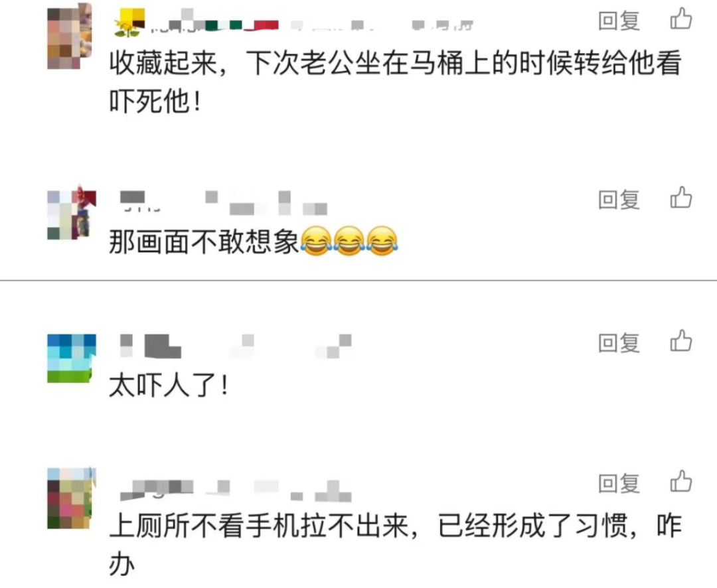Select the comment text 已经形成了习惯,咋办
717x588 pixels.
(396, 544)
